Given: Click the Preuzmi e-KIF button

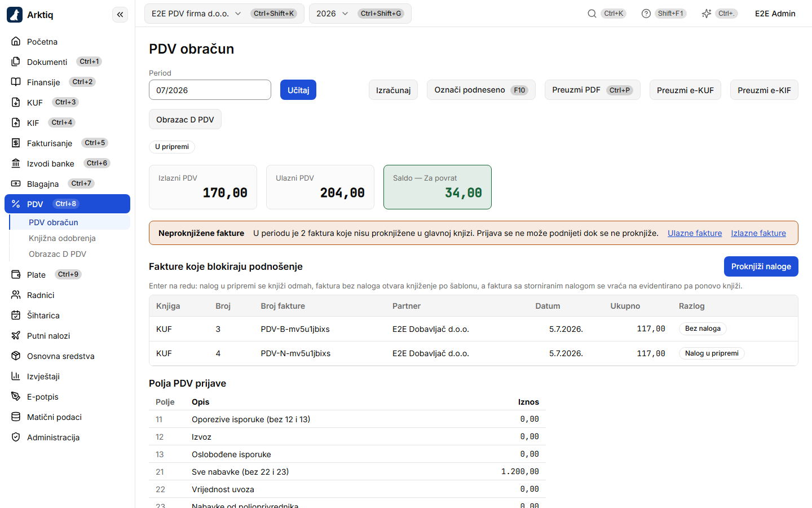Looking at the screenshot, I should coord(764,90).
